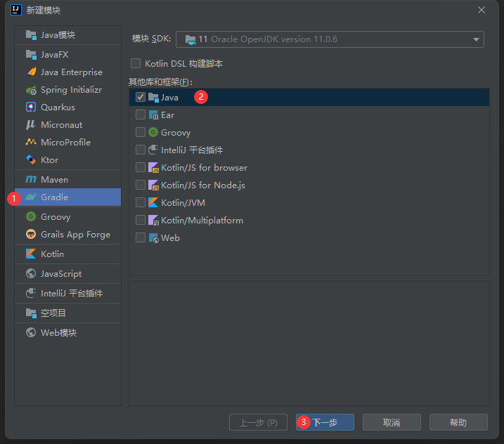Select the Maven module type
Image resolution: width=504 pixels, height=444 pixels.
(x=67, y=179)
